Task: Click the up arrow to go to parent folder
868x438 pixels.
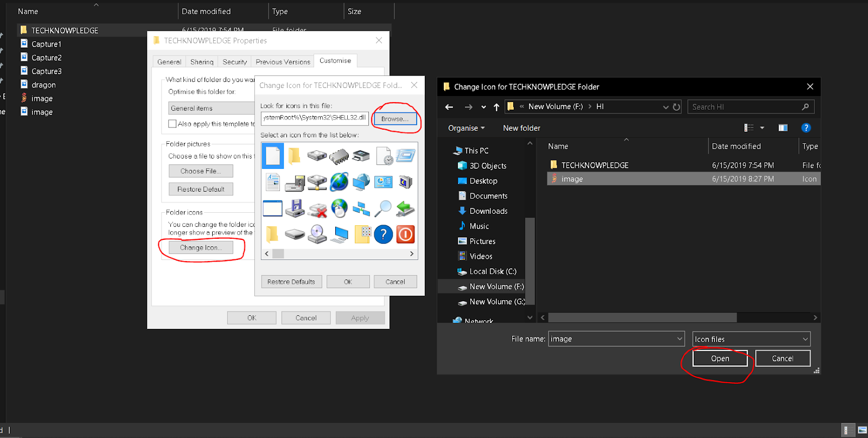Action: click(x=496, y=107)
